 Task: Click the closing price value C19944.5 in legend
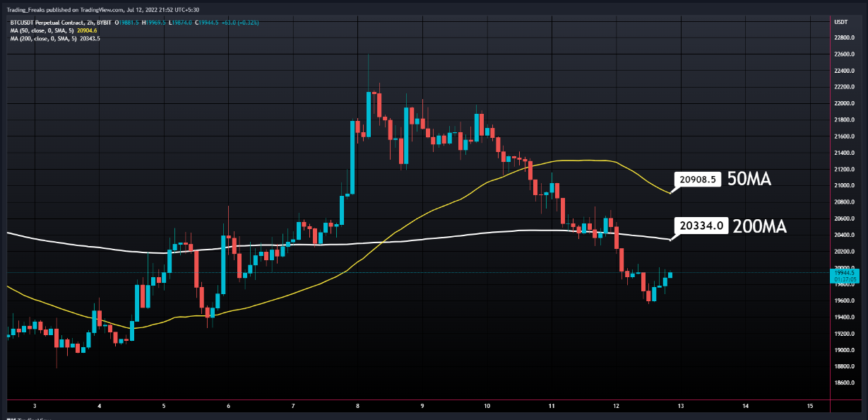[208, 22]
